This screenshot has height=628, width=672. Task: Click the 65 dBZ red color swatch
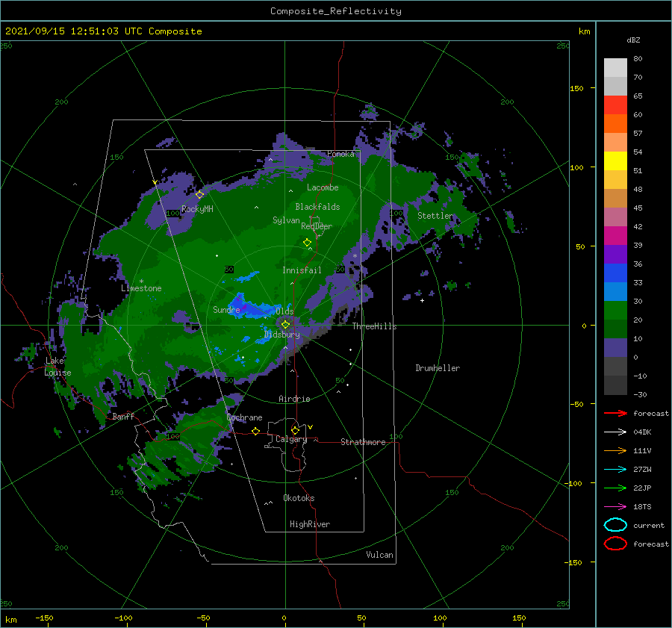615,105
